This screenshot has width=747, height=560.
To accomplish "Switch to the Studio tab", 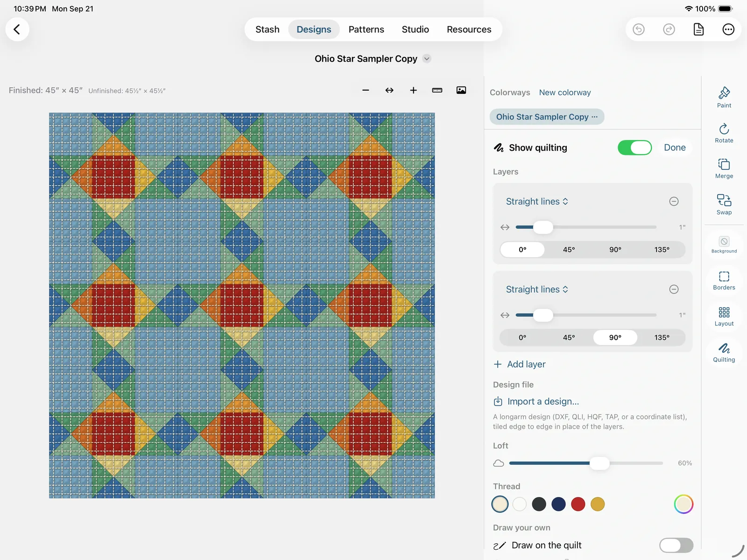I will [415, 29].
